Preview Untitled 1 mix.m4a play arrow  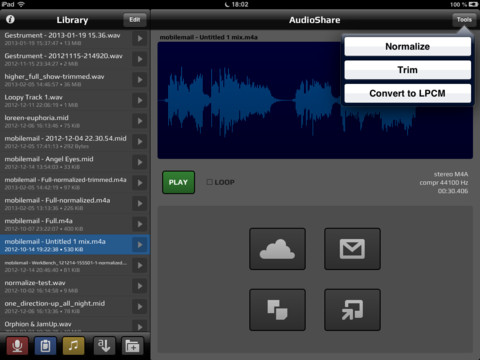140,245
